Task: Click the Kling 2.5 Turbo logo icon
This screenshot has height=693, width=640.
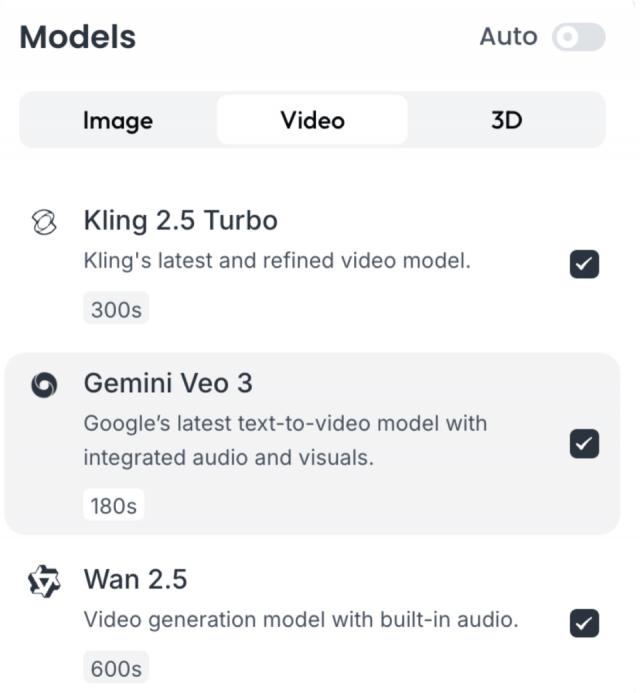Action: [x=42, y=222]
